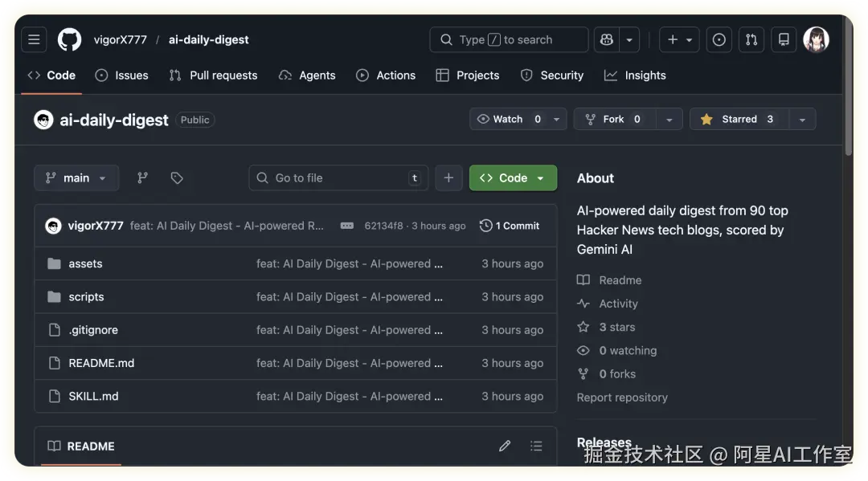Open the hamburger navigation menu
The image size is (868, 481).
coord(34,40)
